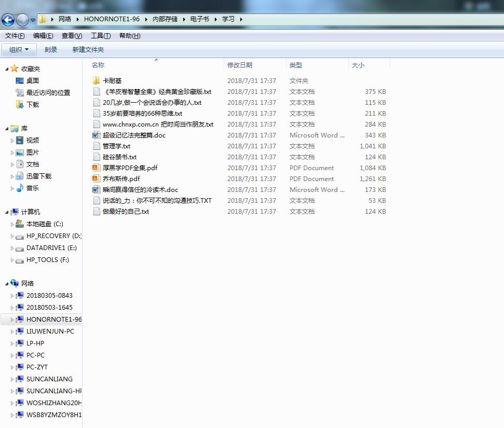Open the 工具(T) menu
The image size is (504, 428).
click(101, 36)
